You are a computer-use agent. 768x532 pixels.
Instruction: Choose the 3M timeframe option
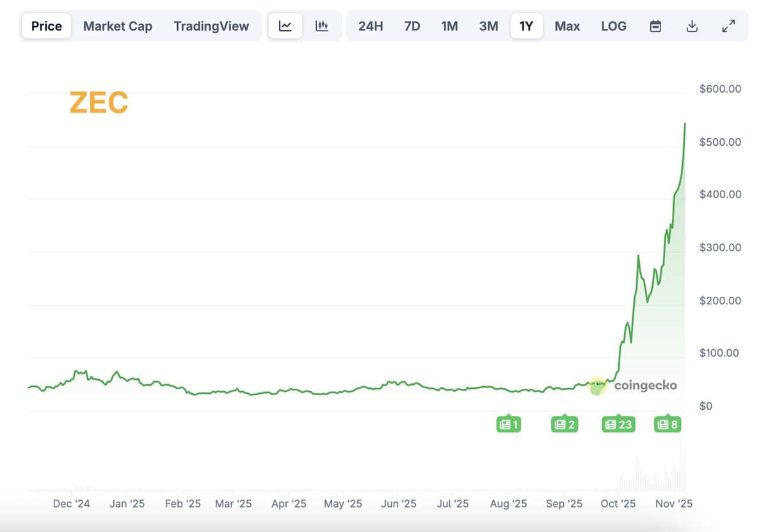click(x=488, y=26)
